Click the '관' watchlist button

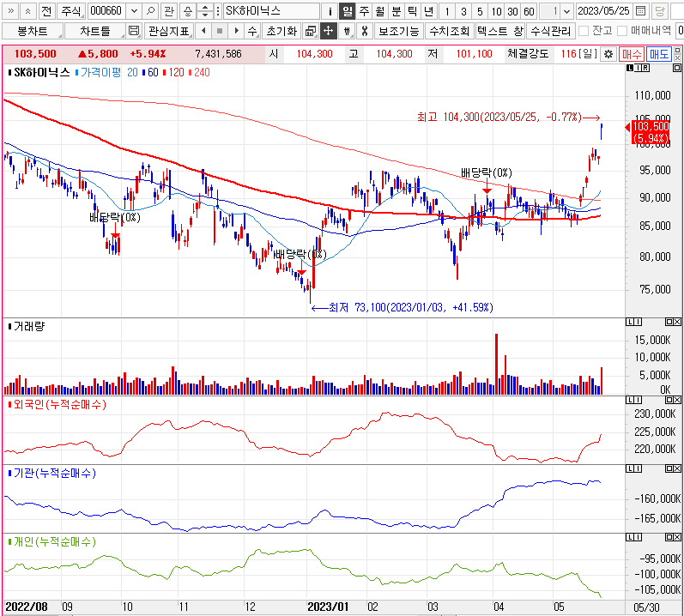pyautogui.click(x=169, y=11)
